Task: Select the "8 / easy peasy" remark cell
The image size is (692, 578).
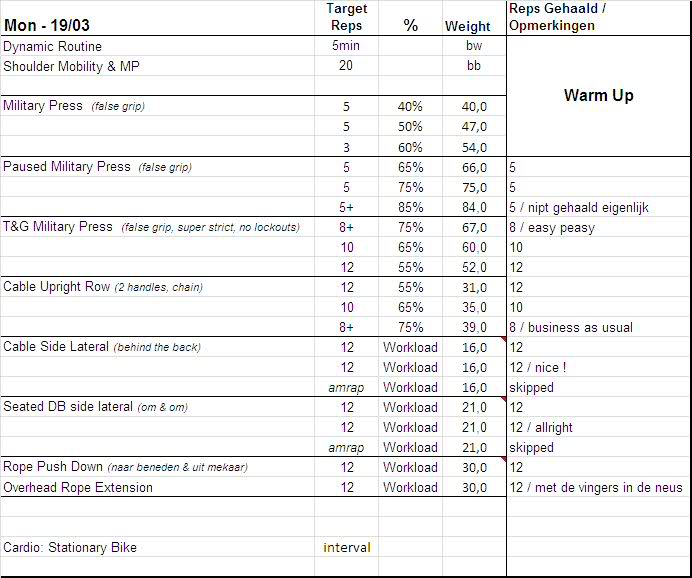Action: coord(552,228)
